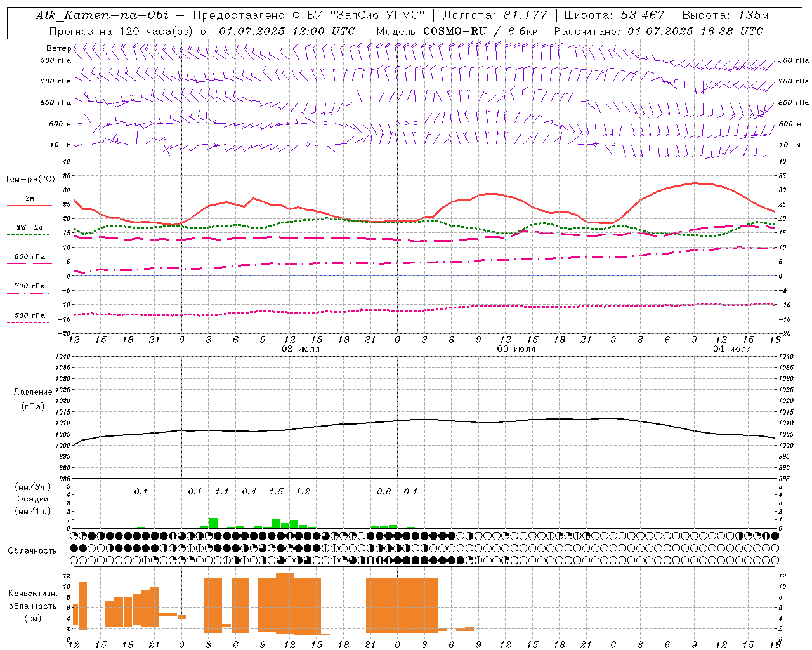The height and width of the screenshot is (650, 812).
Task: Select the Тем-ра(°C) axis label
Action: click(30, 180)
